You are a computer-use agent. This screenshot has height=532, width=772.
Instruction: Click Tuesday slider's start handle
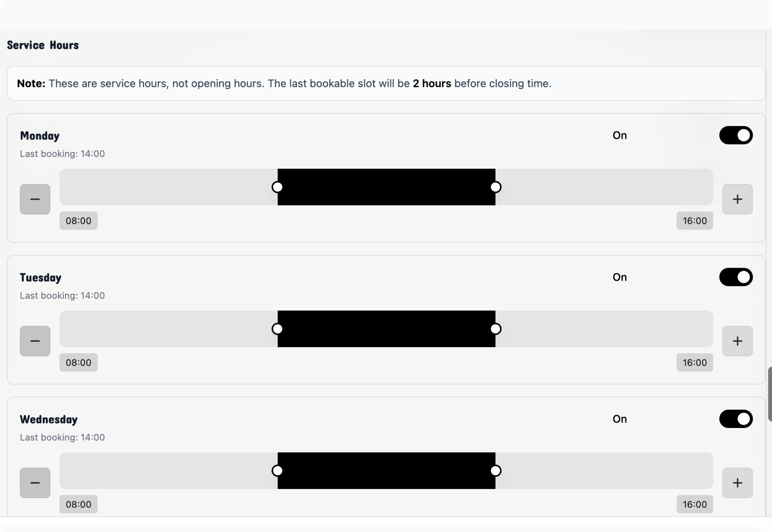coord(277,329)
